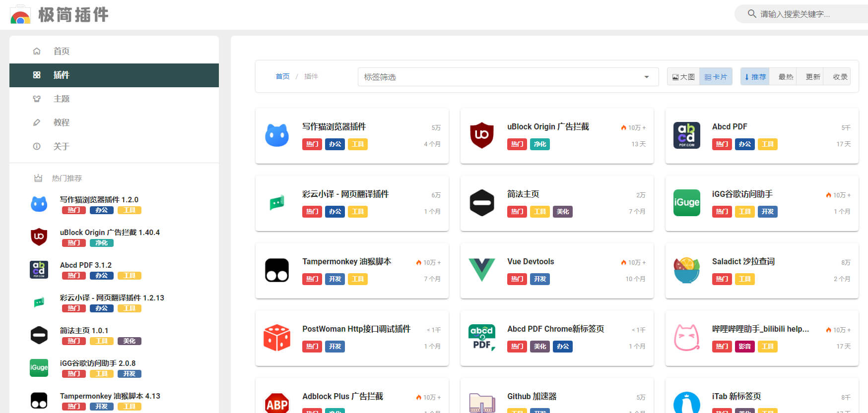The height and width of the screenshot is (413, 868).
Task: Open Abcd PDF card icon
Action: point(687,135)
